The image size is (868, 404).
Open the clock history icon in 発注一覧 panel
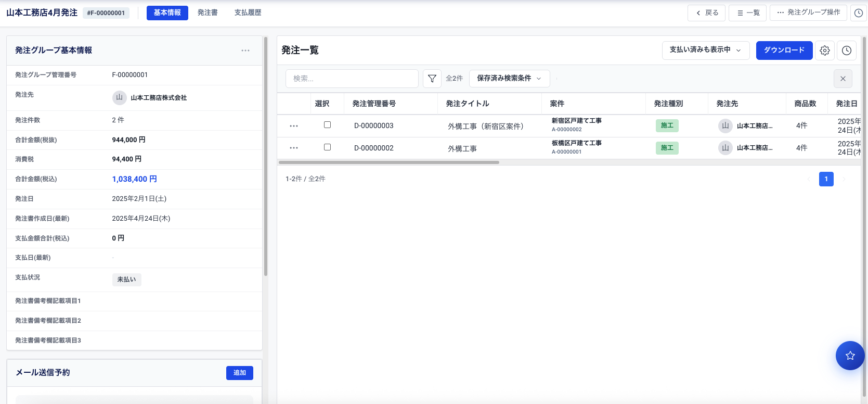point(847,51)
